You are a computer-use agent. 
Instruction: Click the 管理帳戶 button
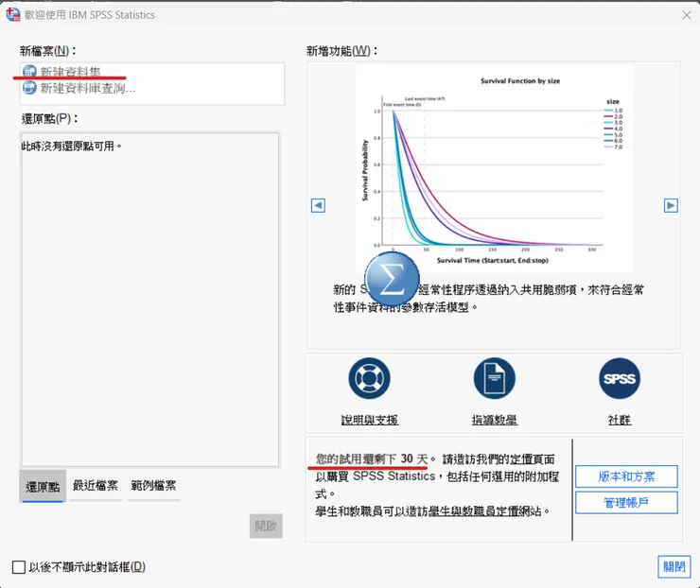(626, 503)
